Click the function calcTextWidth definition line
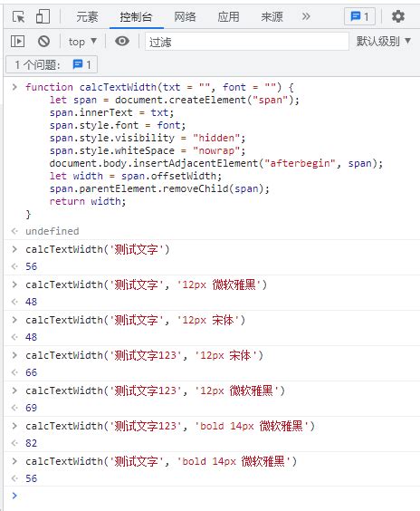Image resolution: width=420 pixels, height=511 pixels. (159, 87)
